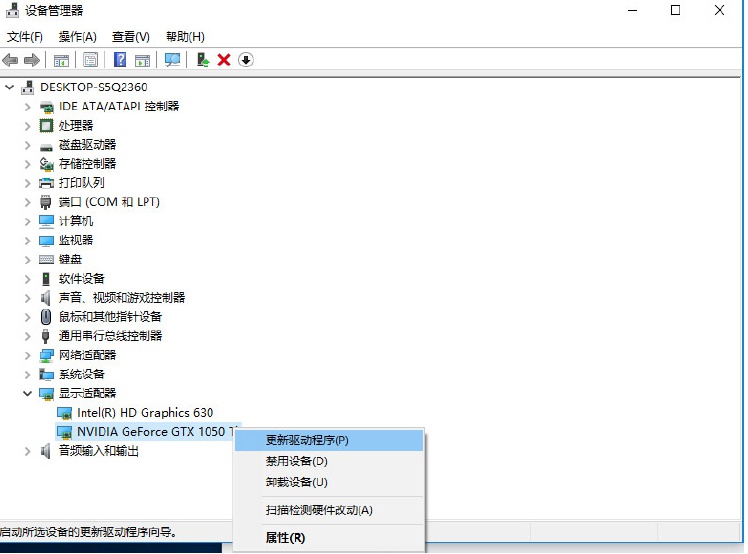This screenshot has width=748, height=554.
Task: Open the 文件(F) menu
Action: coord(25,37)
